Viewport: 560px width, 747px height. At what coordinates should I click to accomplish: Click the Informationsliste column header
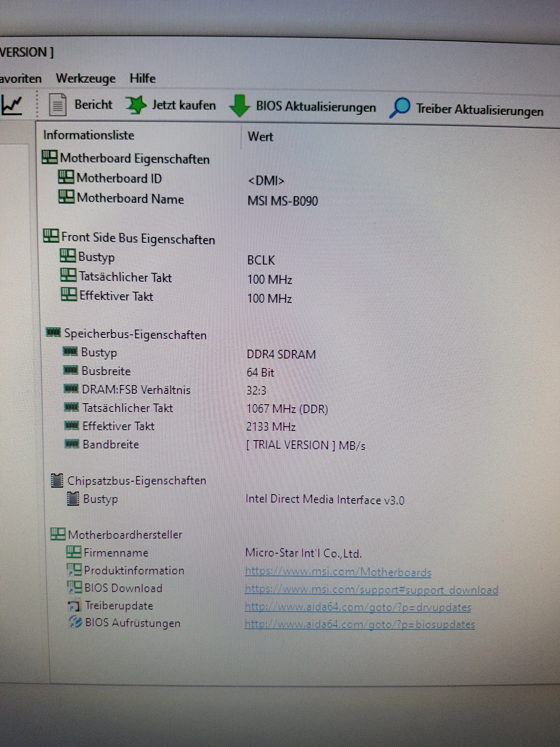coord(89,135)
